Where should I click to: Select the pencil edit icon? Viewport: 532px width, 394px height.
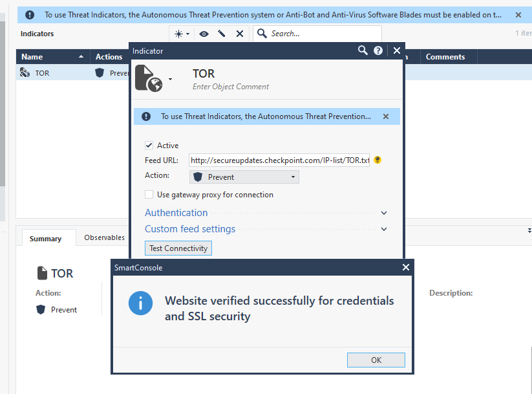tap(222, 32)
